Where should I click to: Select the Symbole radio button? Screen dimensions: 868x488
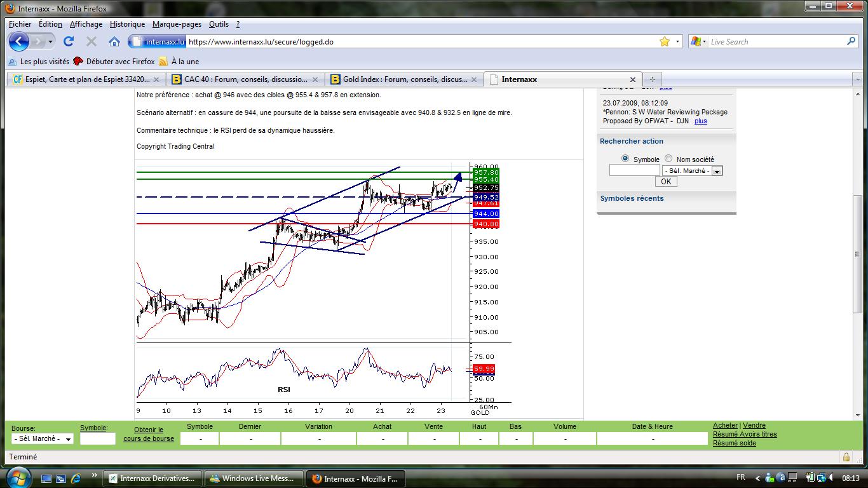point(625,159)
